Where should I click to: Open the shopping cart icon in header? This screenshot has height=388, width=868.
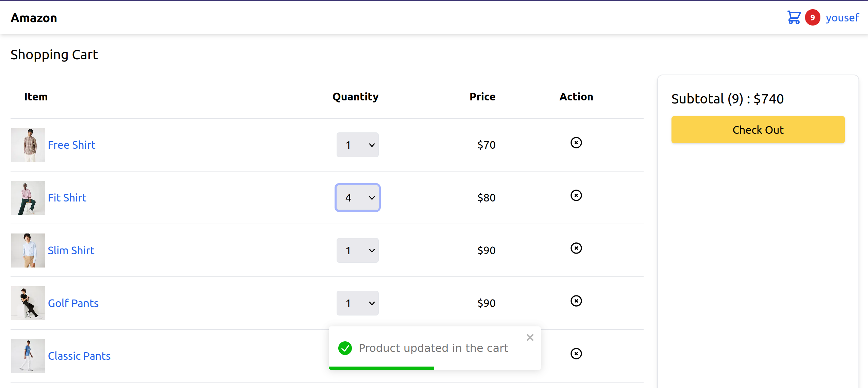click(794, 17)
